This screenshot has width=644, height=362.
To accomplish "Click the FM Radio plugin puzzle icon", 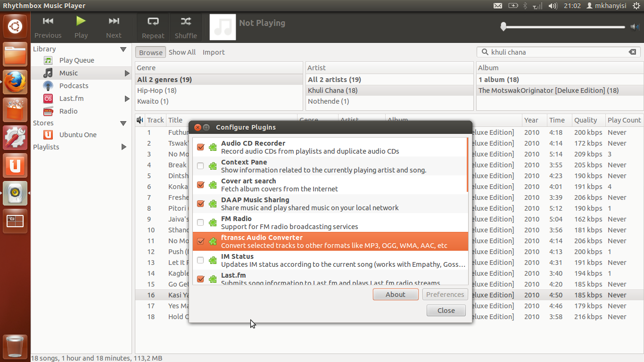I will point(213,222).
